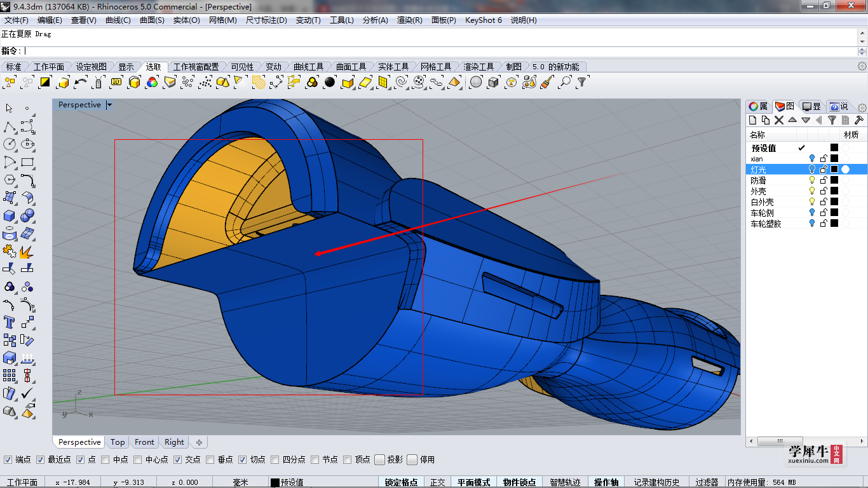This screenshot has height=488, width=868.
Task: Select the box solid tool
Action: (x=10, y=216)
